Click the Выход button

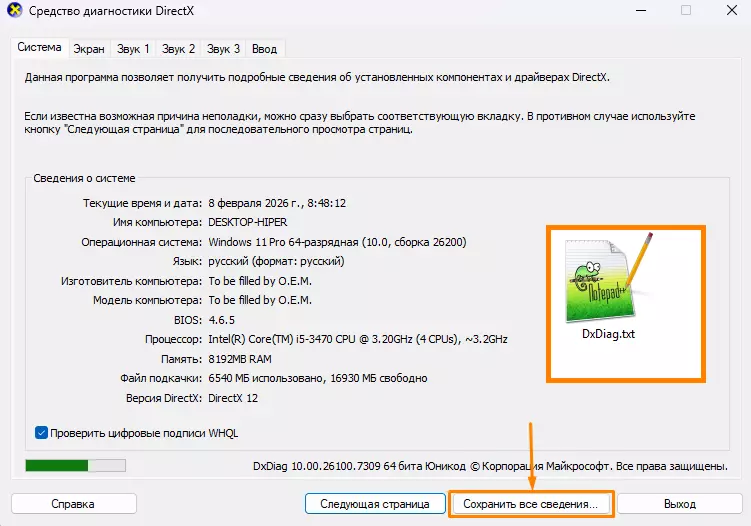(x=680, y=504)
